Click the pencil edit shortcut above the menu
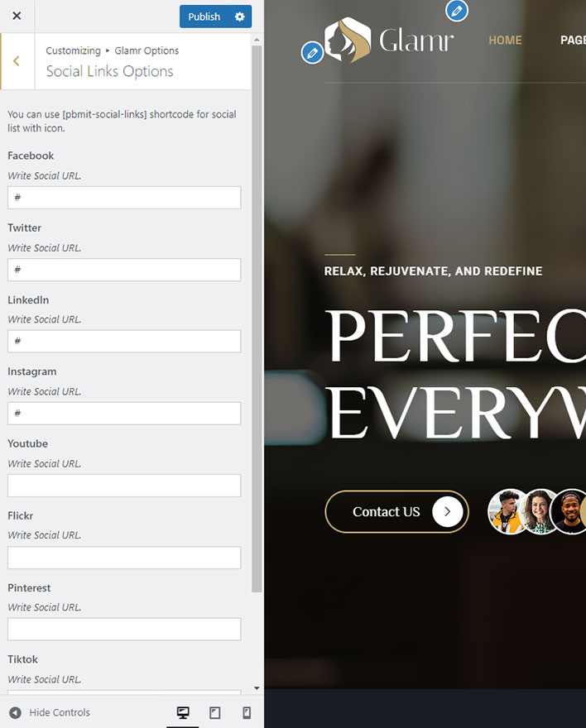This screenshot has height=728, width=586. 456,11
